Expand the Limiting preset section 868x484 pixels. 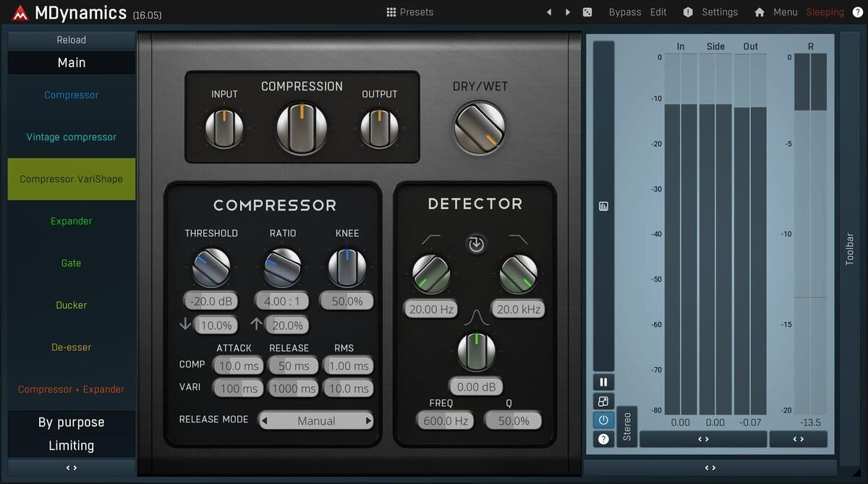(x=71, y=445)
